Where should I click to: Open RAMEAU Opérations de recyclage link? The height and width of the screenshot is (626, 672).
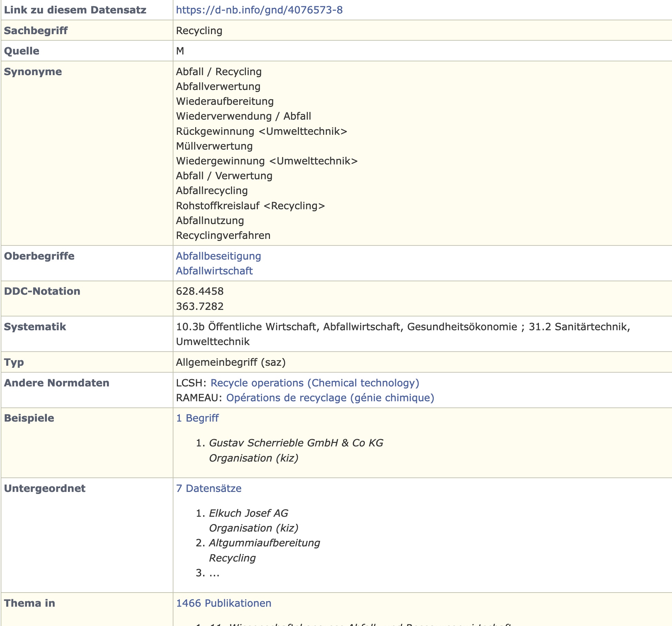click(x=330, y=398)
